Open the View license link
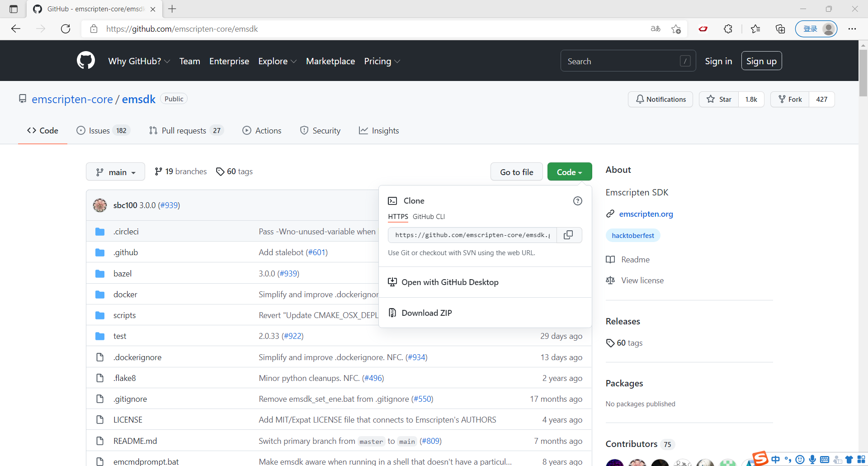868x466 pixels. click(x=642, y=281)
